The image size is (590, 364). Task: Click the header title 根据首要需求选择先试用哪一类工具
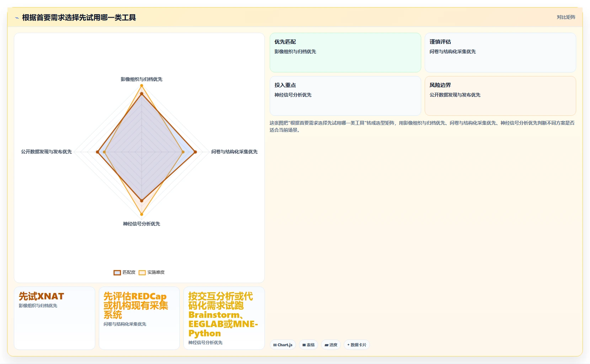pyautogui.click(x=79, y=17)
